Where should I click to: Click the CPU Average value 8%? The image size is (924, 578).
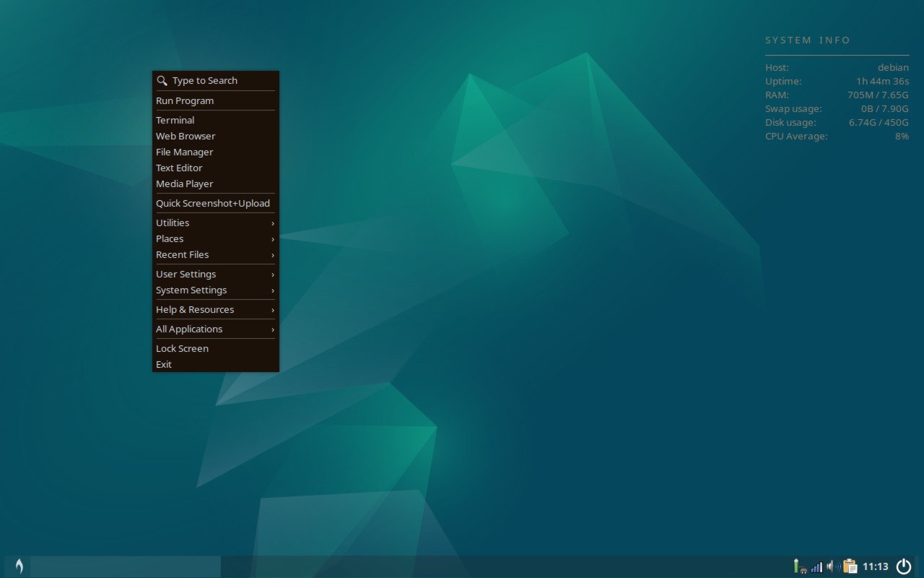902,136
